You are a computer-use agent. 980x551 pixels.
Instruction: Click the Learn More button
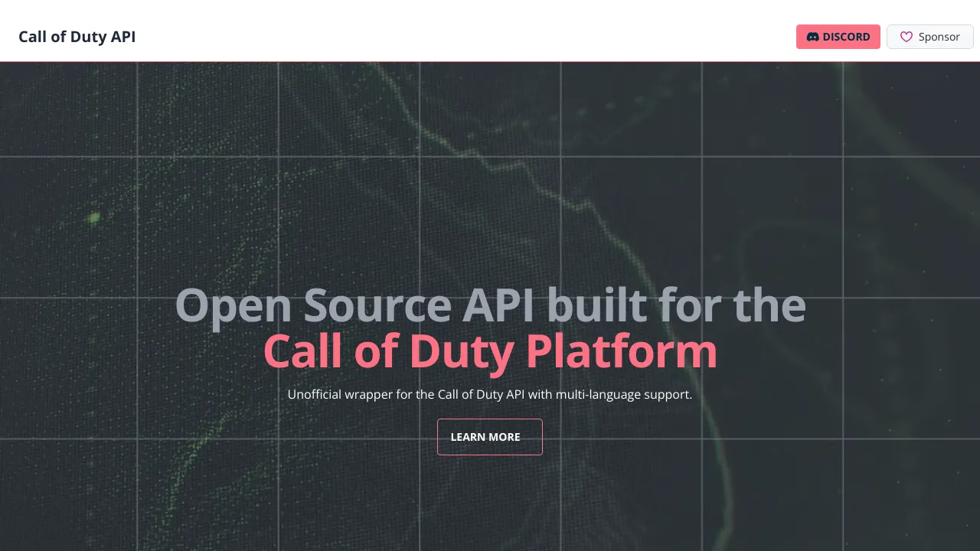(x=490, y=437)
